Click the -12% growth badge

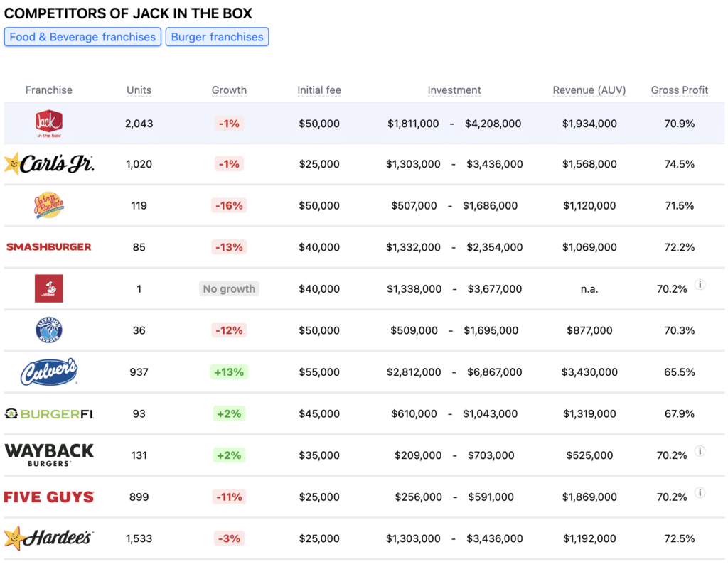pos(229,330)
